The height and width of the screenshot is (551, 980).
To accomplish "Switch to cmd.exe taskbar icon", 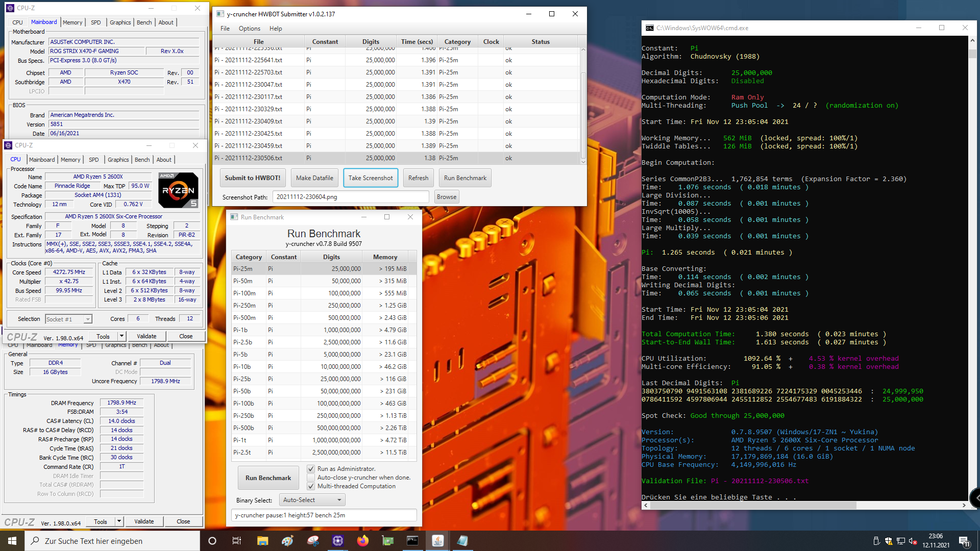I will click(412, 541).
